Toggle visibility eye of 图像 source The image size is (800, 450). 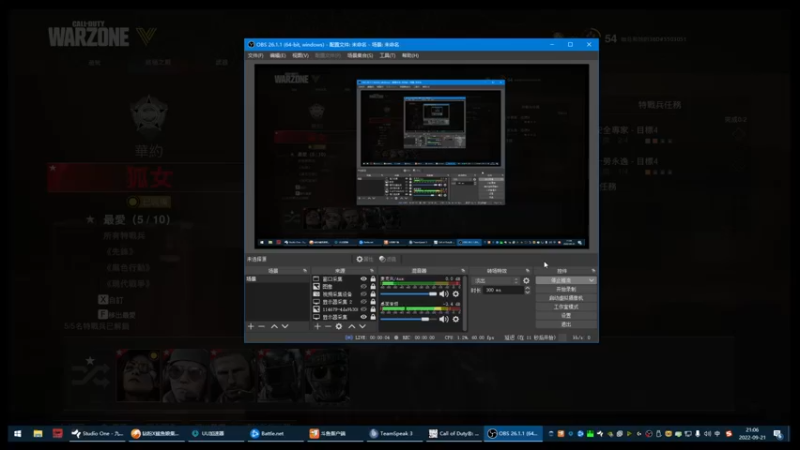(364, 287)
